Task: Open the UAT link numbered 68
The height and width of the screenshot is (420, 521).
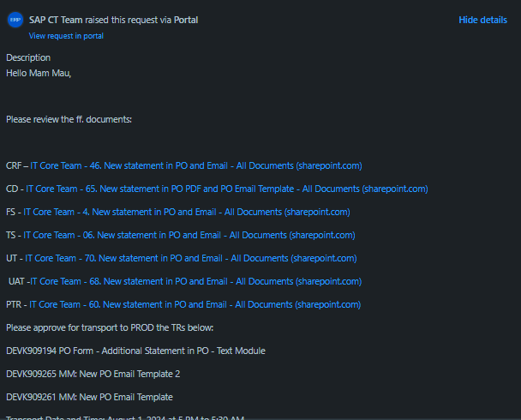Action: 196,281
